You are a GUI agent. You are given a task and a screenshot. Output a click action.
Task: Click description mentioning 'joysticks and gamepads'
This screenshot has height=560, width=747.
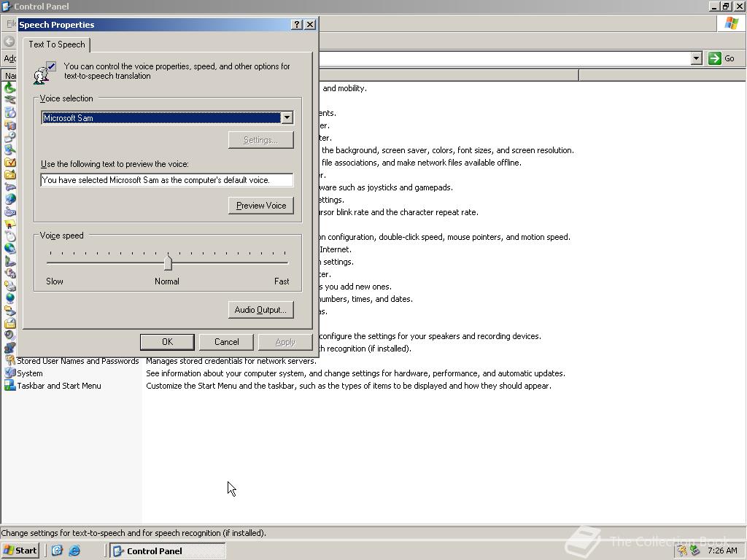(x=386, y=187)
